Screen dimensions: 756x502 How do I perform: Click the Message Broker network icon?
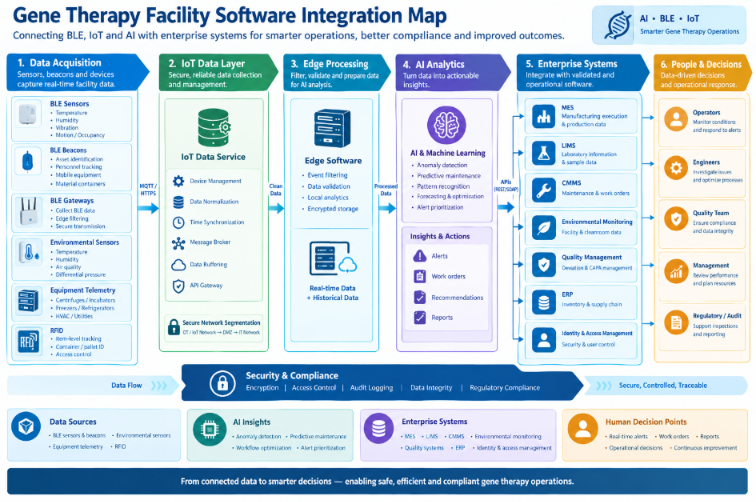point(178,243)
